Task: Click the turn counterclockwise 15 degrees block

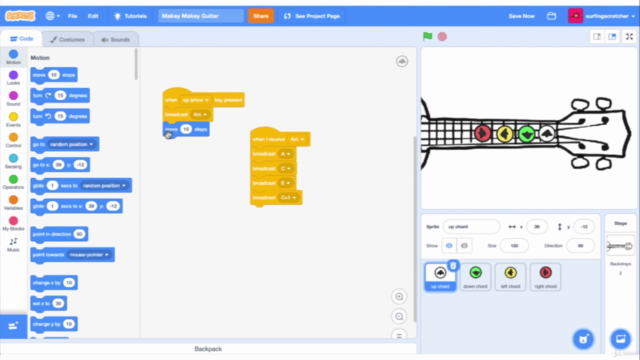Action: tap(60, 116)
